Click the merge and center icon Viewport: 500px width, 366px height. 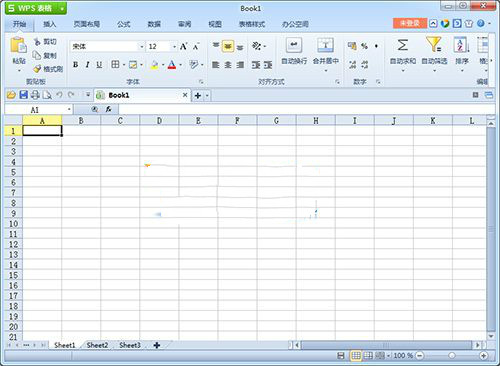[x=325, y=45]
